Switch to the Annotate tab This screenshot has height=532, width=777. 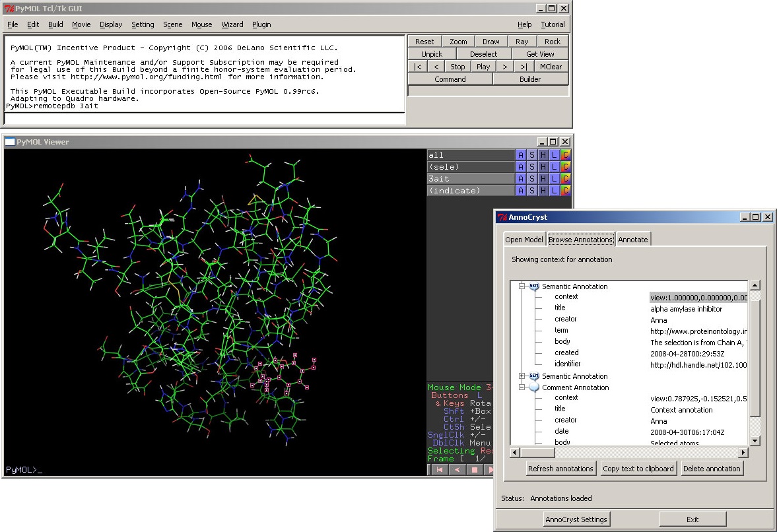pyautogui.click(x=633, y=239)
